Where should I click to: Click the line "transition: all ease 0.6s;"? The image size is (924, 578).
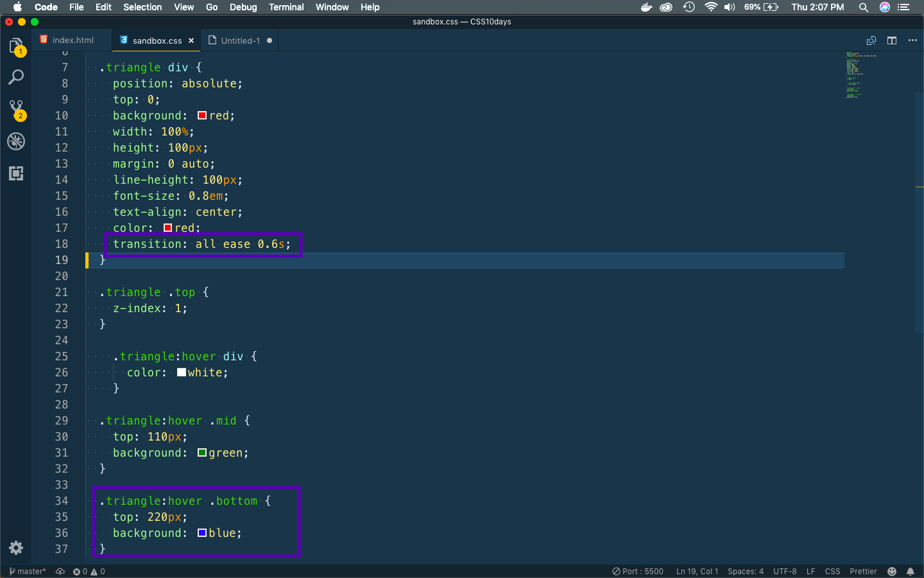point(201,244)
